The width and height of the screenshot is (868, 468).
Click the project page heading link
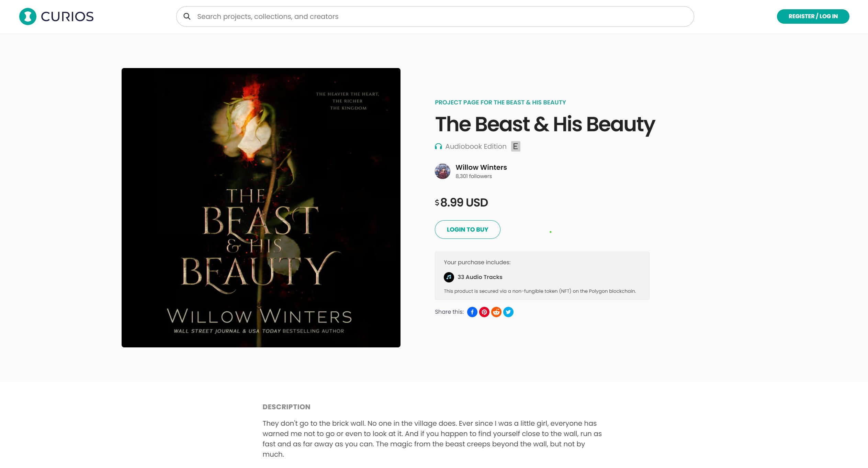tap(500, 102)
